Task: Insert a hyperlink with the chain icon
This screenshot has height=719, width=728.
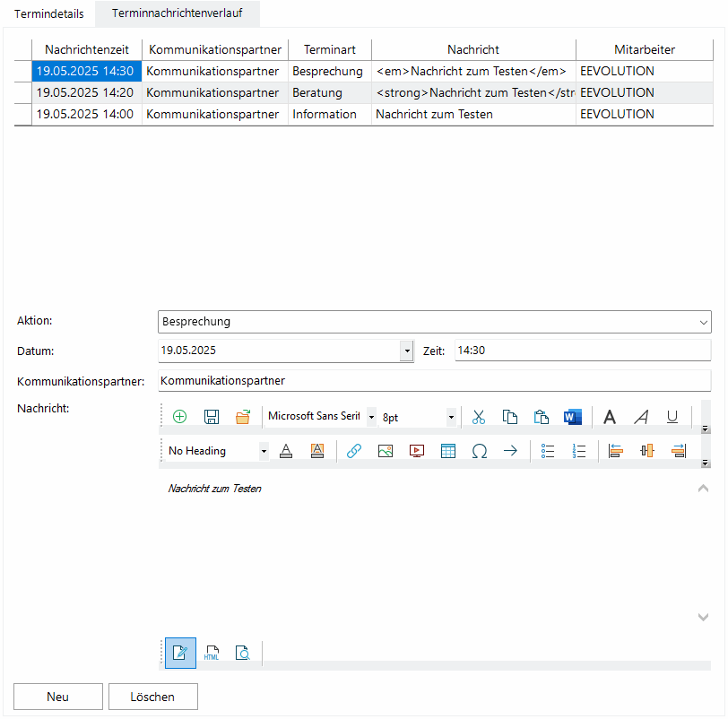Action: pos(354,450)
